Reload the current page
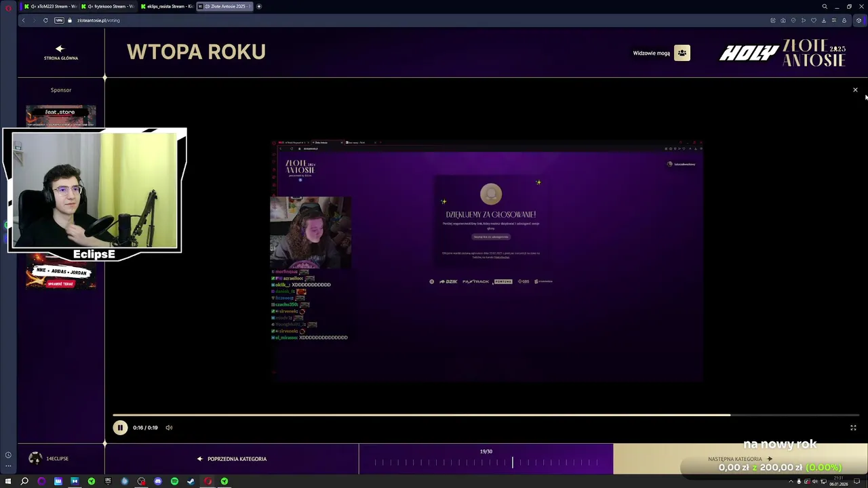 click(x=45, y=20)
